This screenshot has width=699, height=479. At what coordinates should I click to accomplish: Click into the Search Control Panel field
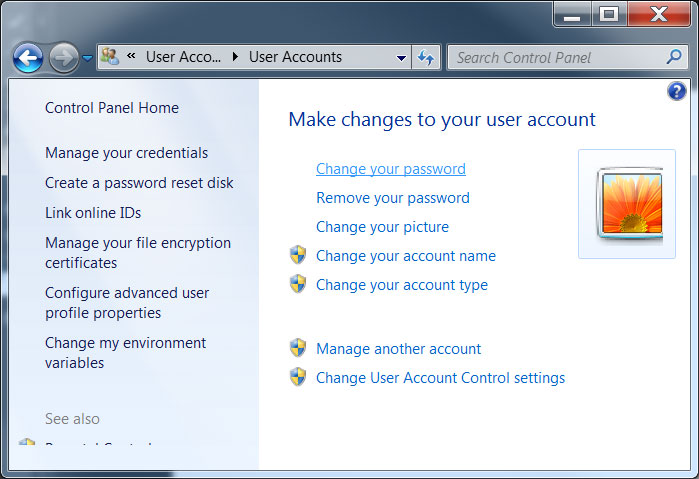pos(555,57)
